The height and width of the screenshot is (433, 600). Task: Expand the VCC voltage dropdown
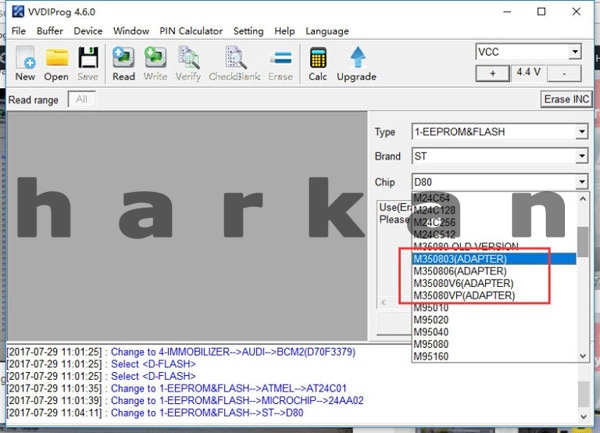574,51
